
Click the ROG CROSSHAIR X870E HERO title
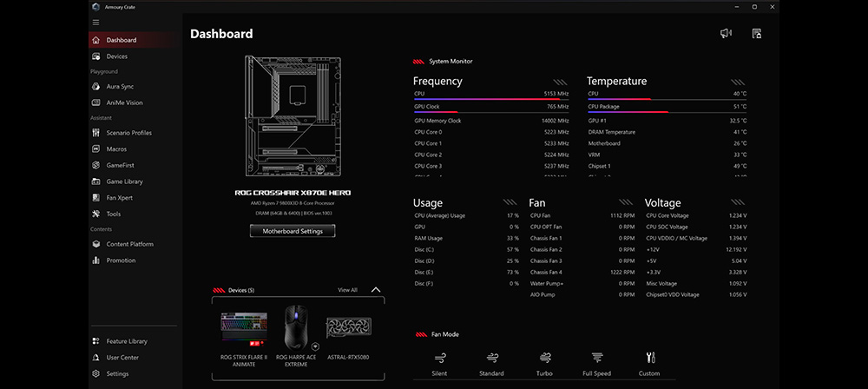pos(293,193)
